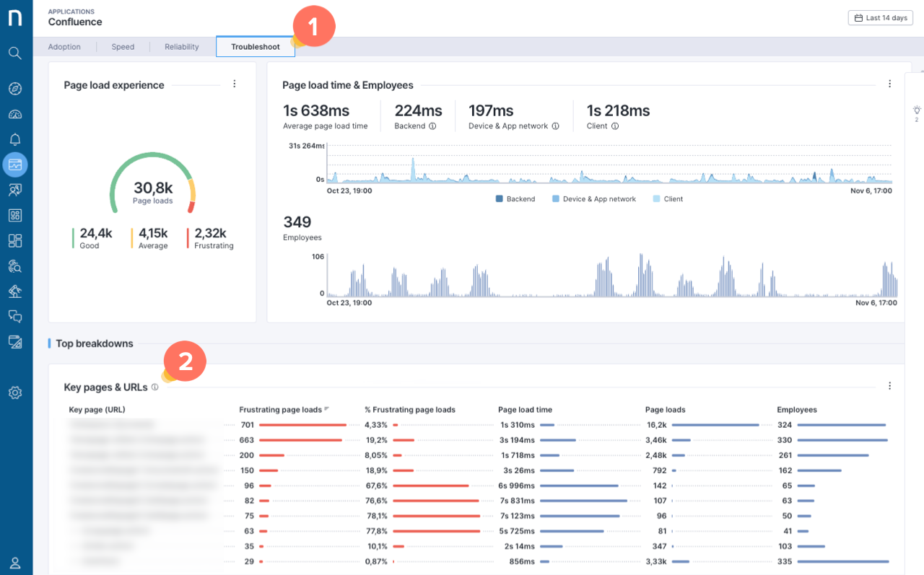The image size is (924, 575).
Task: Open the Key pages & URLs options menu
Action: (x=889, y=385)
